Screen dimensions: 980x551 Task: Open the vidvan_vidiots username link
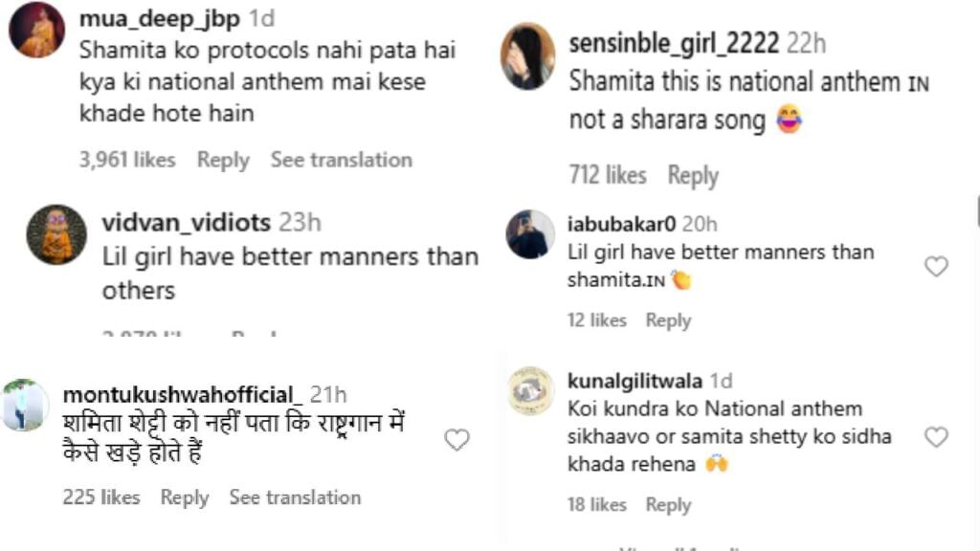pyautogui.click(x=186, y=223)
